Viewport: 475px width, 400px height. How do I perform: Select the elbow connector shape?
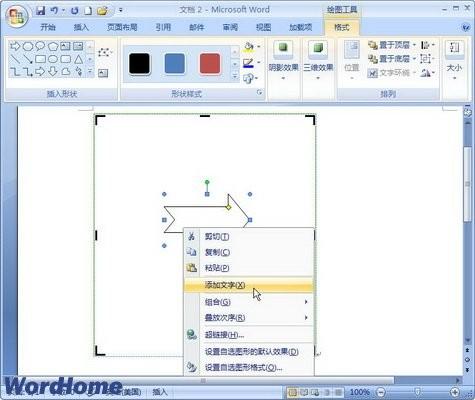pos(15,71)
